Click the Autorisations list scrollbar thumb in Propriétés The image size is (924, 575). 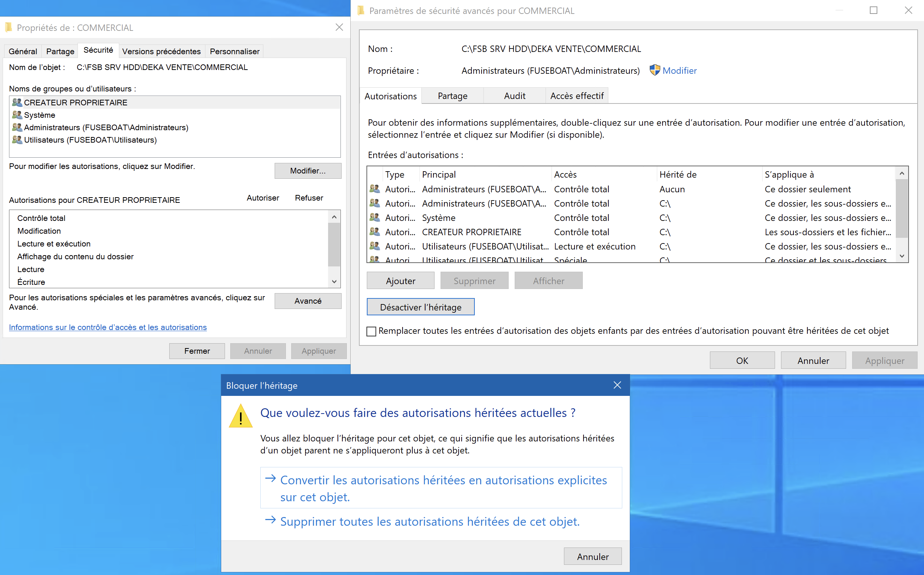click(334, 245)
